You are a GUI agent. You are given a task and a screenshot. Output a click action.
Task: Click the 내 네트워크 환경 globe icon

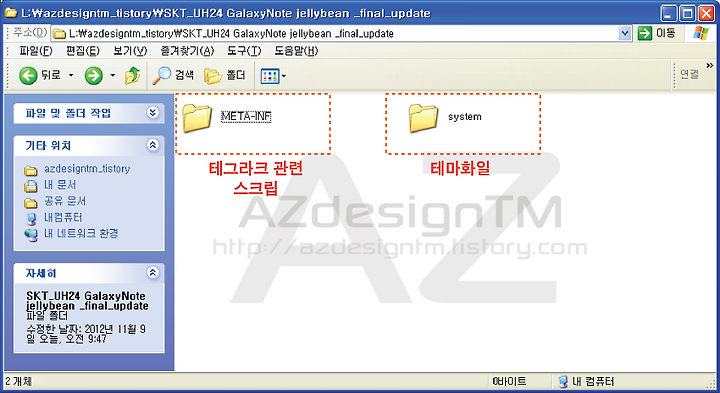(31, 235)
